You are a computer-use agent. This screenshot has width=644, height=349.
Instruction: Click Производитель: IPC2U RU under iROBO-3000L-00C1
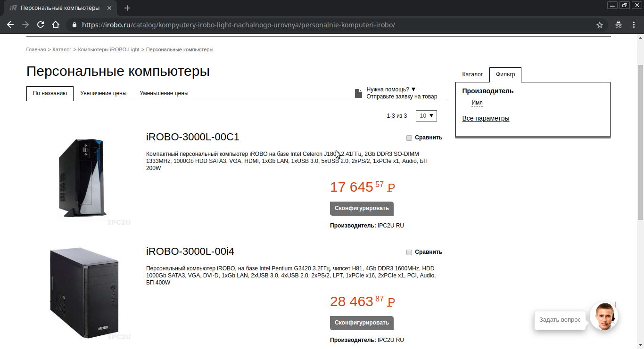tap(367, 226)
